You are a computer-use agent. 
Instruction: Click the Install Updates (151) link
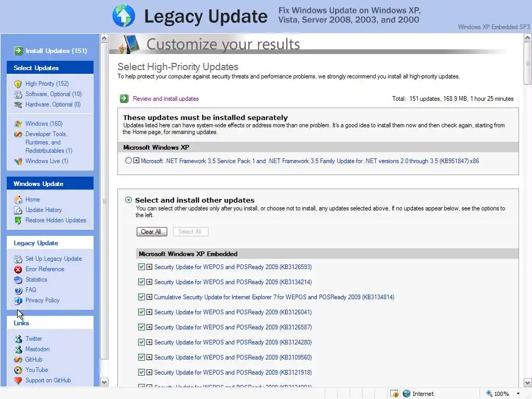(56, 50)
